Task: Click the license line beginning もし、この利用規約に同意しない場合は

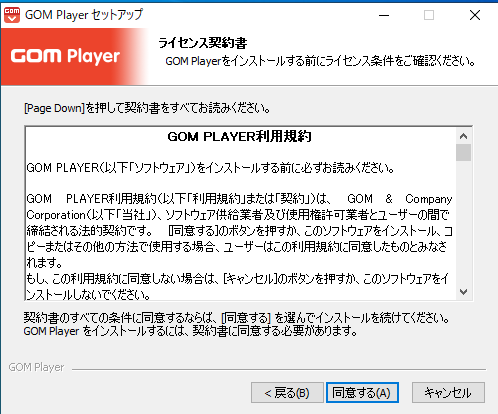Action: point(237,279)
